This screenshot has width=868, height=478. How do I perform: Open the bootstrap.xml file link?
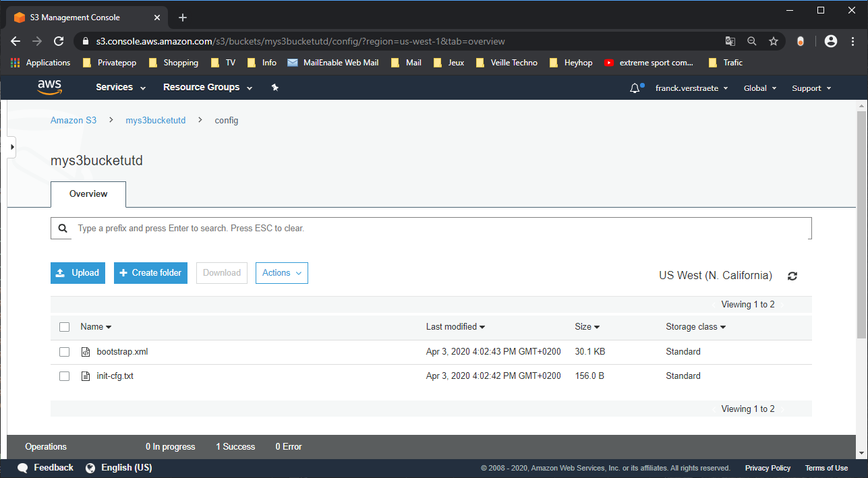tap(122, 352)
